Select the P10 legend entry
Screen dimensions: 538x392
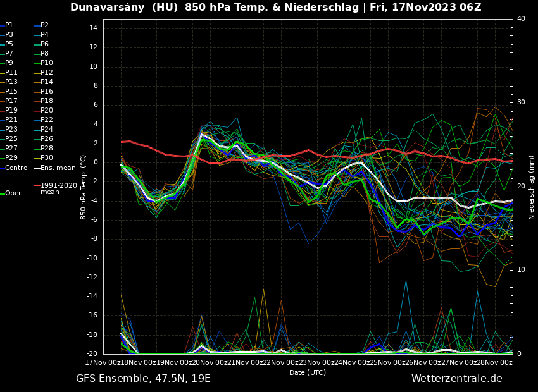click(46, 63)
